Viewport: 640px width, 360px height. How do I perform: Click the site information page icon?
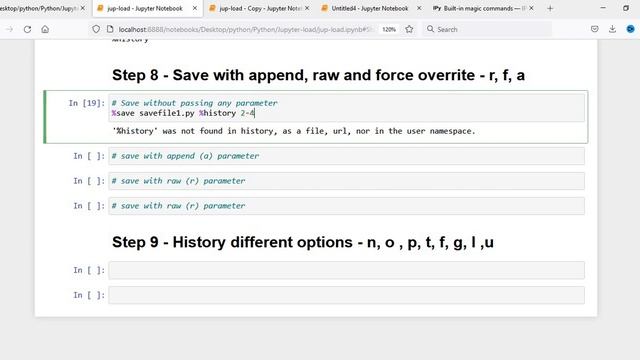(110, 29)
